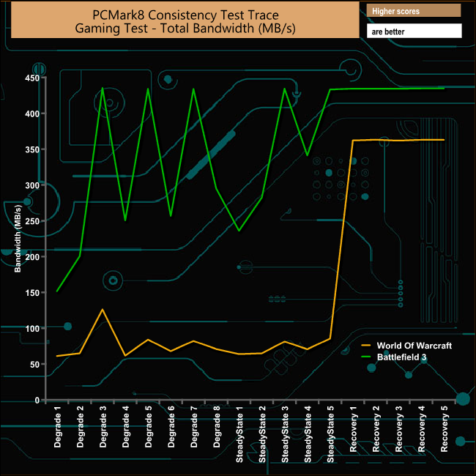Click the Battlefield 3 dip at SteadyState 1
This screenshot has height=476, width=476.
(239, 231)
